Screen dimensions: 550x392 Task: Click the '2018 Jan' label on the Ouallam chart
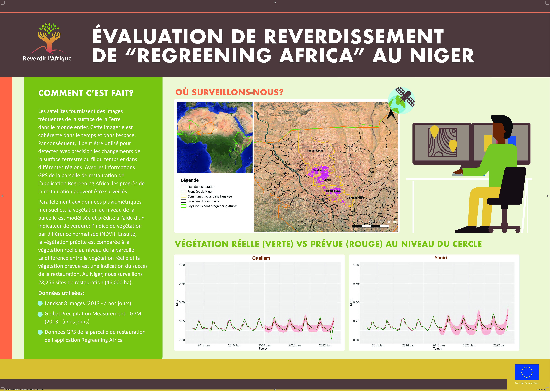[265, 345]
